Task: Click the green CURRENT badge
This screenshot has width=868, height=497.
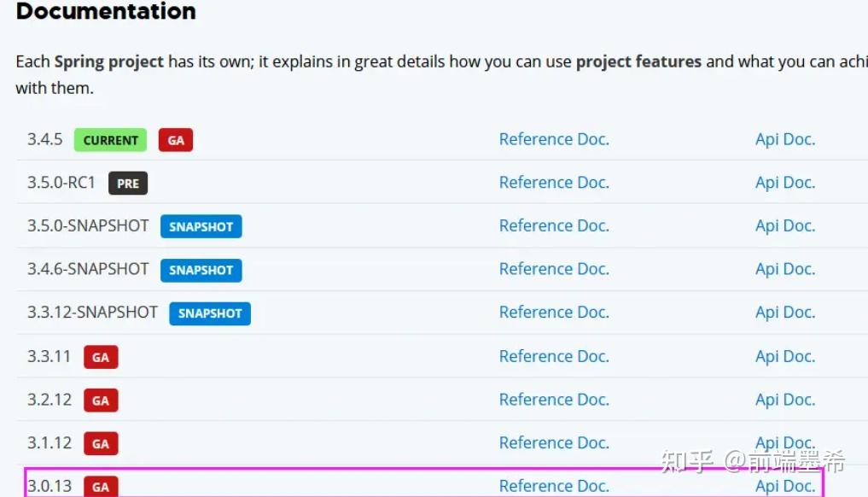Action: [110, 140]
